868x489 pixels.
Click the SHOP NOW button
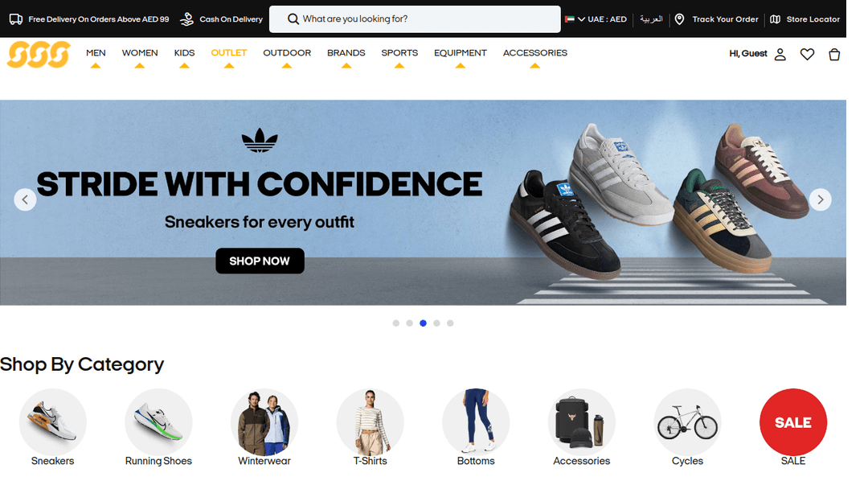(260, 261)
